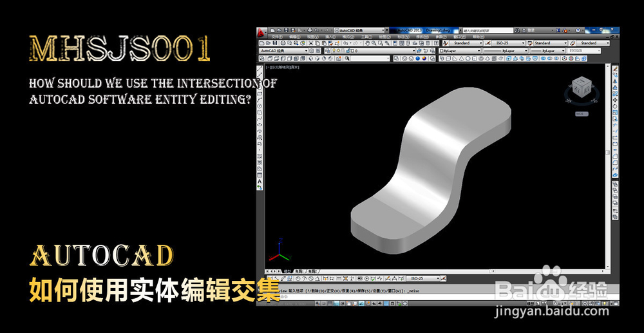Click the Plot printer icon in quick access toolbar

[x=310, y=30]
